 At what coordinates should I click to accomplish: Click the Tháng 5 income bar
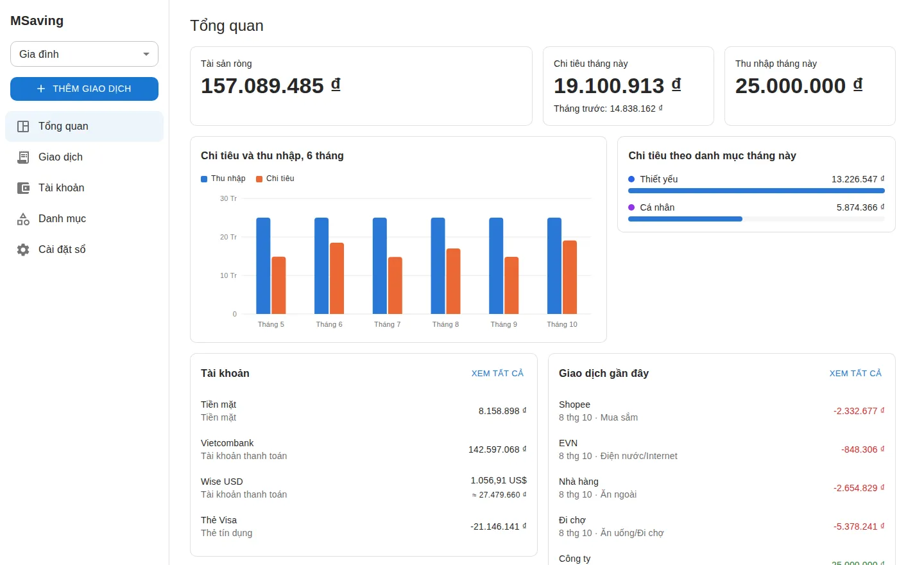click(x=263, y=266)
